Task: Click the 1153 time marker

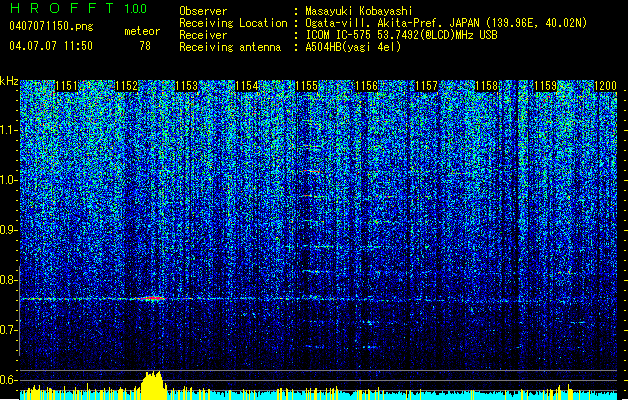Action: click(x=187, y=86)
